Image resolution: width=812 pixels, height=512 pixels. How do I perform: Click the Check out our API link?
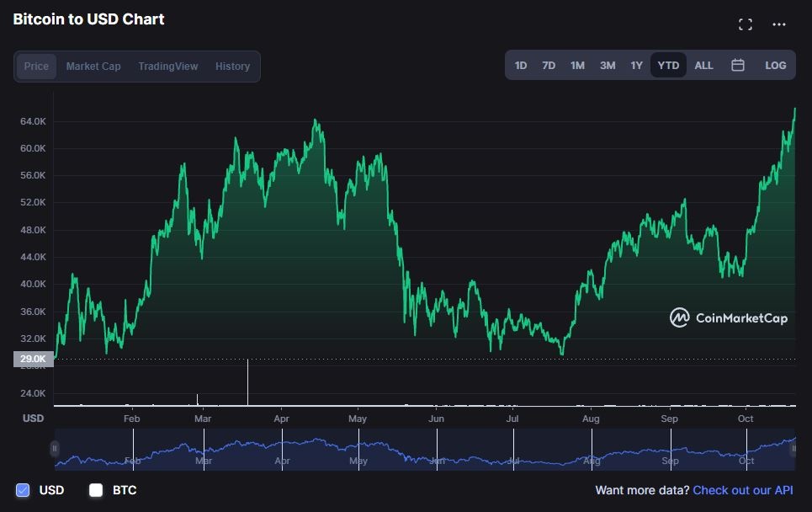[742, 490]
